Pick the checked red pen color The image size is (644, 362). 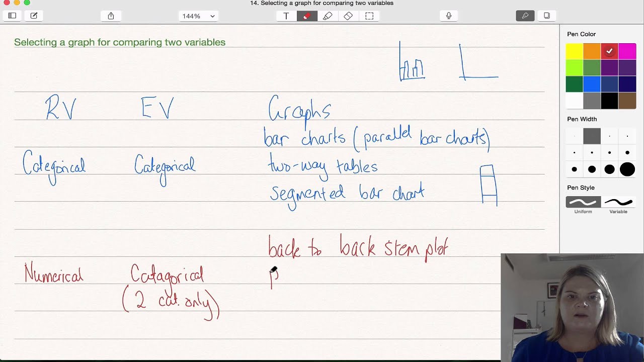click(x=609, y=51)
